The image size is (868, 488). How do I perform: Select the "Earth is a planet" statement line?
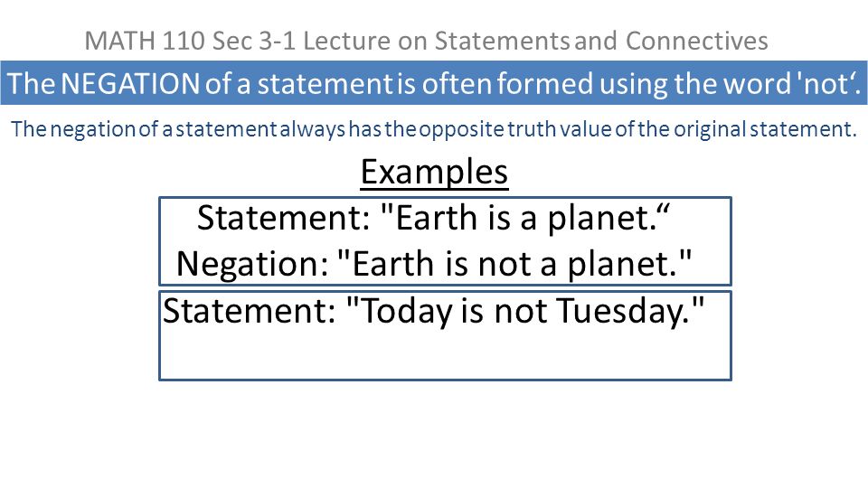pos(433,218)
